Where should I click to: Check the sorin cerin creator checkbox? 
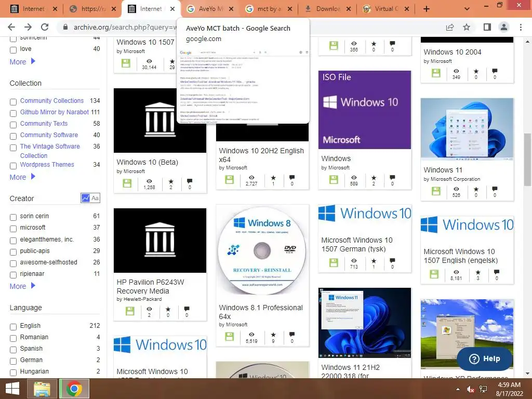tap(13, 217)
